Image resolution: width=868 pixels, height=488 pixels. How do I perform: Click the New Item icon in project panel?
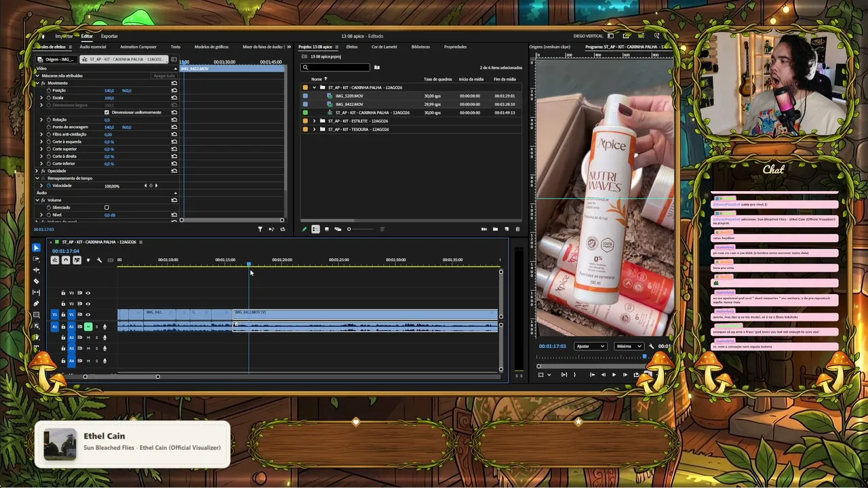(506, 229)
